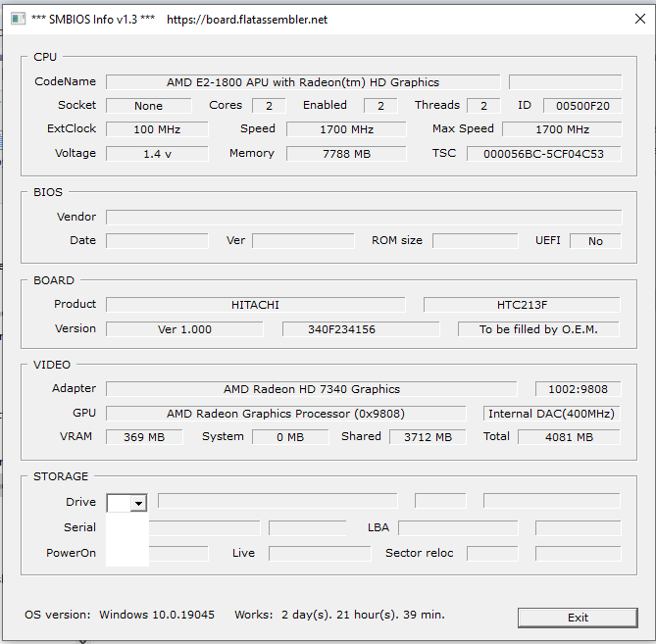
Task: Click the ExtClock field 100 MHz
Action: click(x=157, y=129)
